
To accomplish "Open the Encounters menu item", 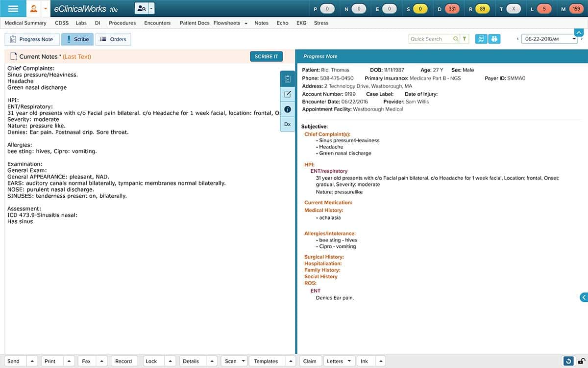I will pyautogui.click(x=157, y=23).
